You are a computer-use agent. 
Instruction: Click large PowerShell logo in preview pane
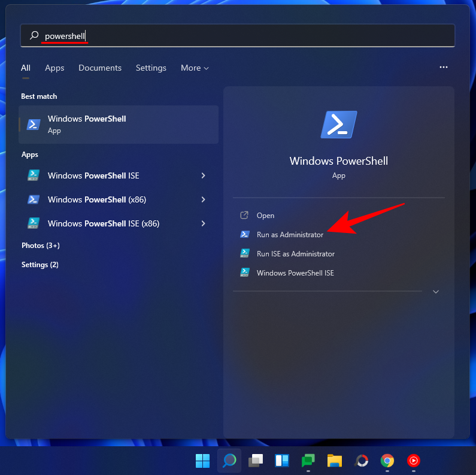click(339, 125)
